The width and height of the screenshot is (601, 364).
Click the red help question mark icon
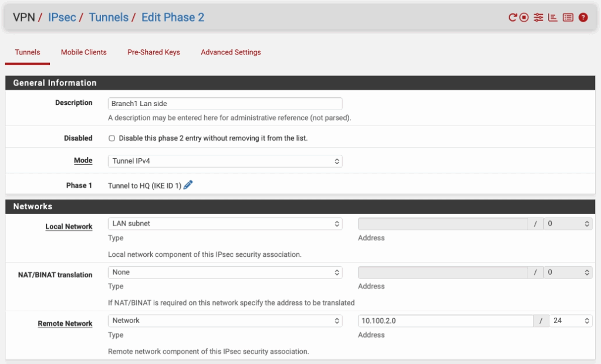coord(583,18)
